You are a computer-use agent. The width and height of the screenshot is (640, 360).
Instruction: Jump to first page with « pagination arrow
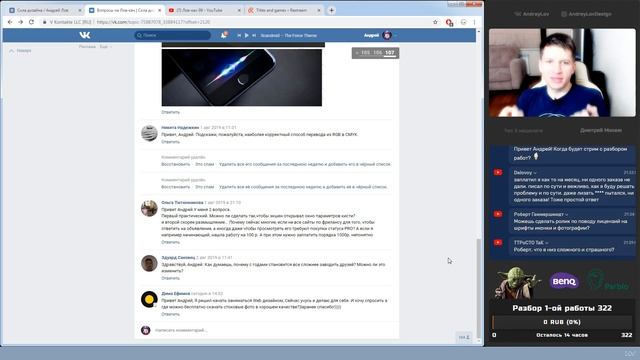357,53
